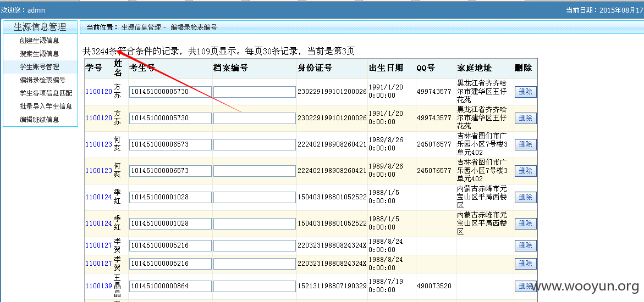The image size is (644, 302).
Task: Edit first 方苏 考生号 field 101451000005730
Action: coord(170,92)
